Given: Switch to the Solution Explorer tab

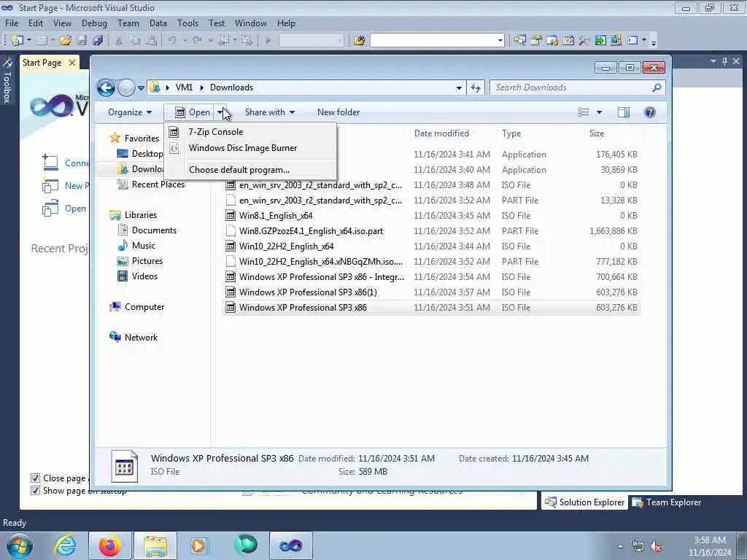Looking at the screenshot, I should click(x=584, y=502).
